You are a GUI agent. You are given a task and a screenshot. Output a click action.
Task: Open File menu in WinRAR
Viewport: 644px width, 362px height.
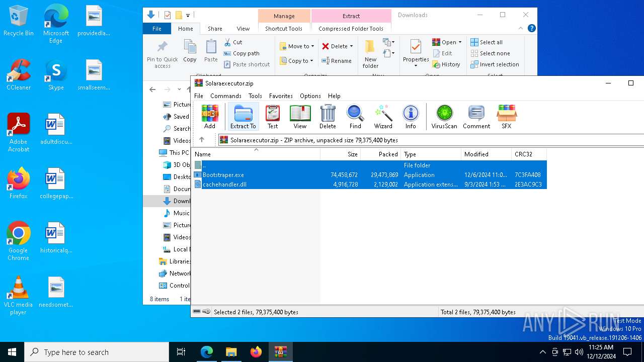(199, 96)
